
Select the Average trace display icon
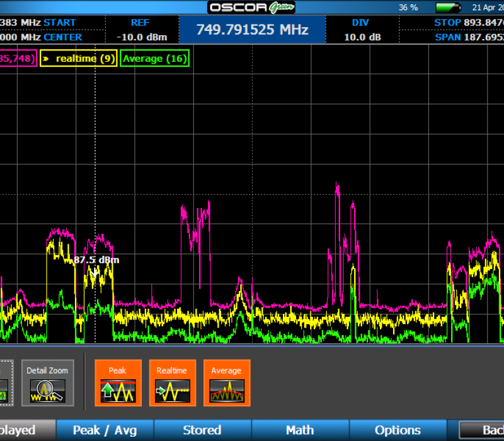(227, 383)
